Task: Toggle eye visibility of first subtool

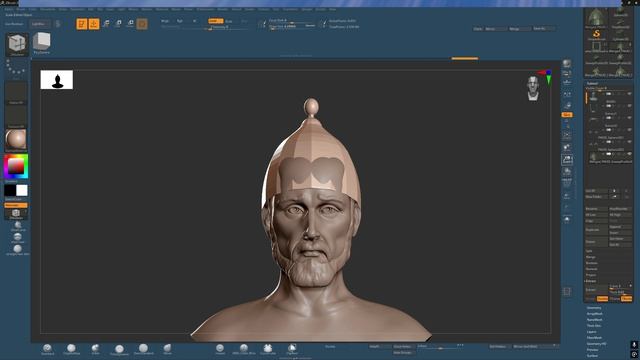Action: pos(629,94)
